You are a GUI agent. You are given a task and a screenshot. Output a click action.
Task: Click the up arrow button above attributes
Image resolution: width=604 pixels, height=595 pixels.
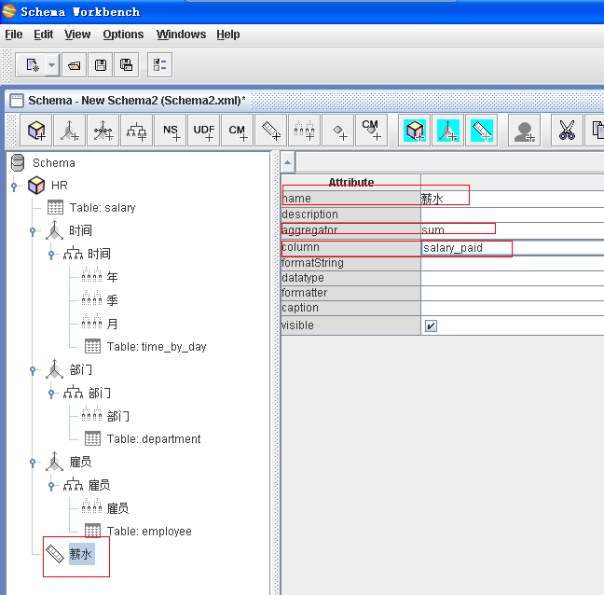[288, 162]
